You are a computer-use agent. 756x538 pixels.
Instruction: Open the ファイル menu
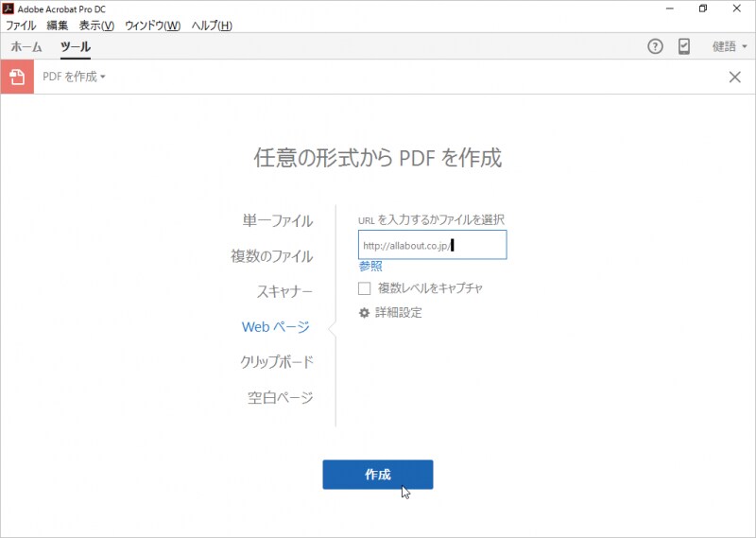[x=21, y=26]
